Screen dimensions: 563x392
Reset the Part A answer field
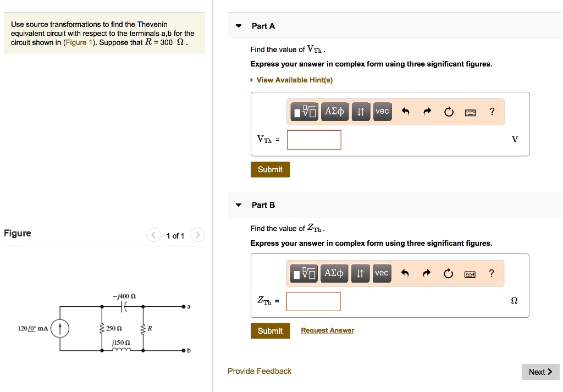449,112
